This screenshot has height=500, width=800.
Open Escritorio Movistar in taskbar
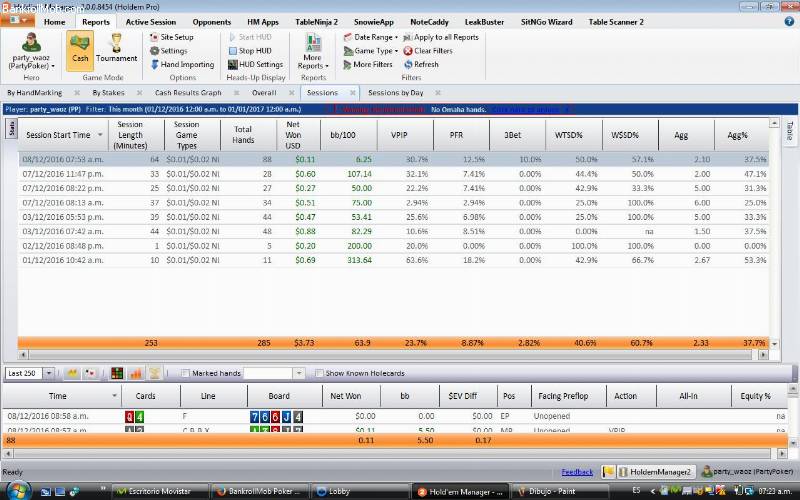(160, 491)
